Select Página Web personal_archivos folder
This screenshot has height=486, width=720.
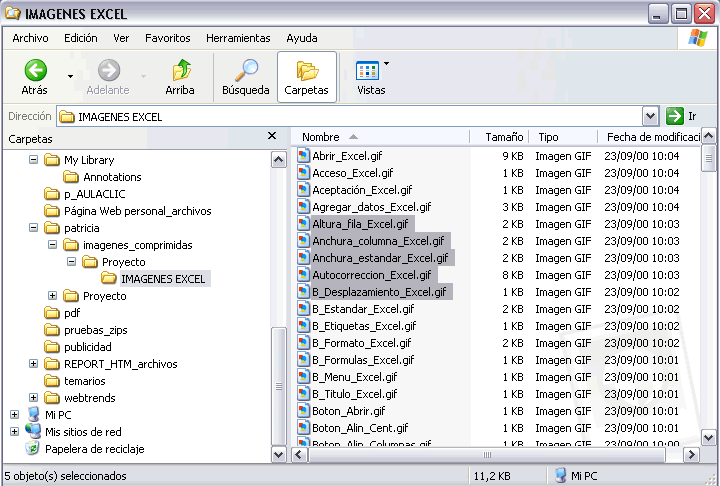128,211
